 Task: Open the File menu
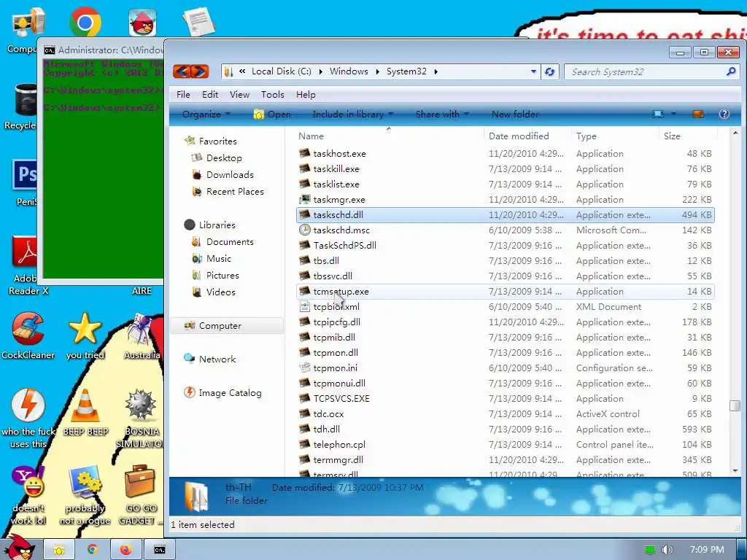(183, 94)
